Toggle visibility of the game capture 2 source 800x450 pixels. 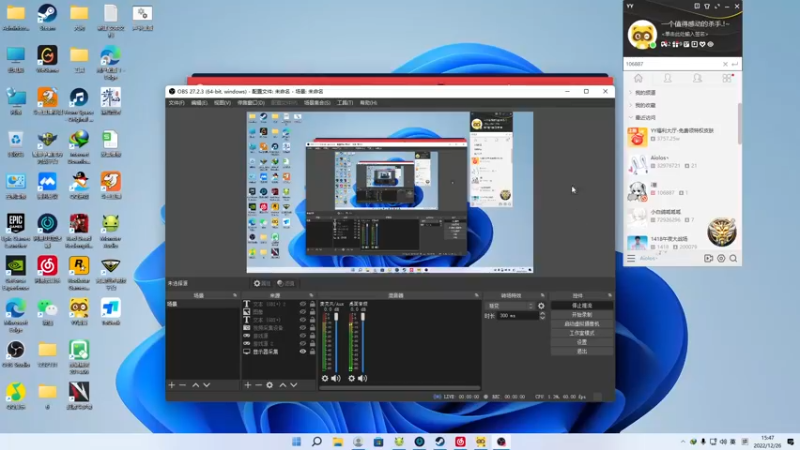point(303,343)
